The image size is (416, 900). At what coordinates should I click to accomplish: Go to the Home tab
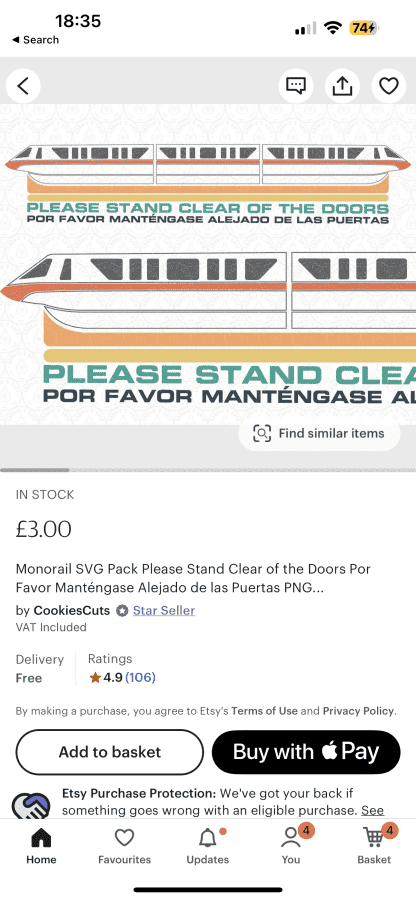coord(41,845)
